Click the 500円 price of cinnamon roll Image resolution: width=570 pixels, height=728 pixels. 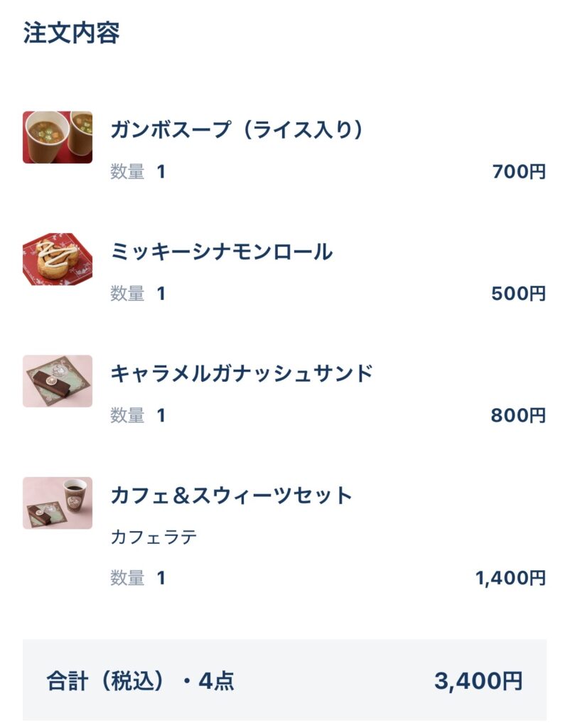[519, 294]
